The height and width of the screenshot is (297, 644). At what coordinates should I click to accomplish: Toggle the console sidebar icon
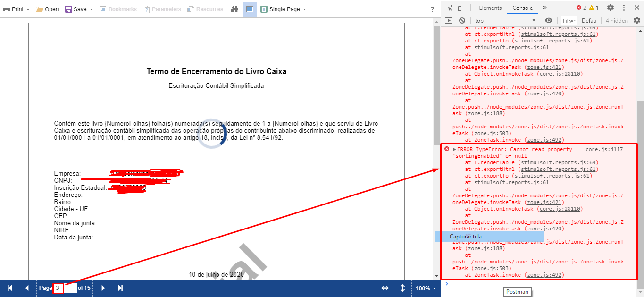tap(449, 20)
